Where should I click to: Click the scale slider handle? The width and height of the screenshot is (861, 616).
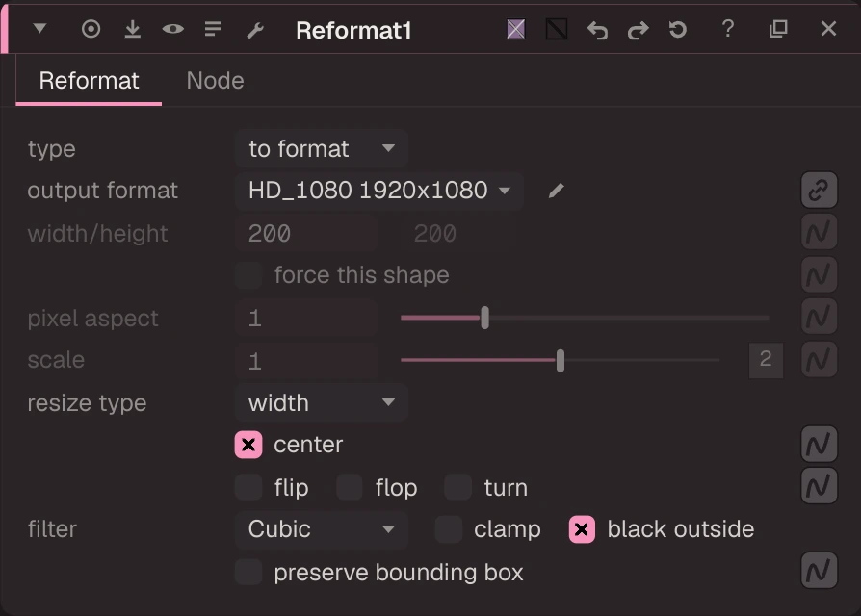pyautogui.click(x=561, y=360)
